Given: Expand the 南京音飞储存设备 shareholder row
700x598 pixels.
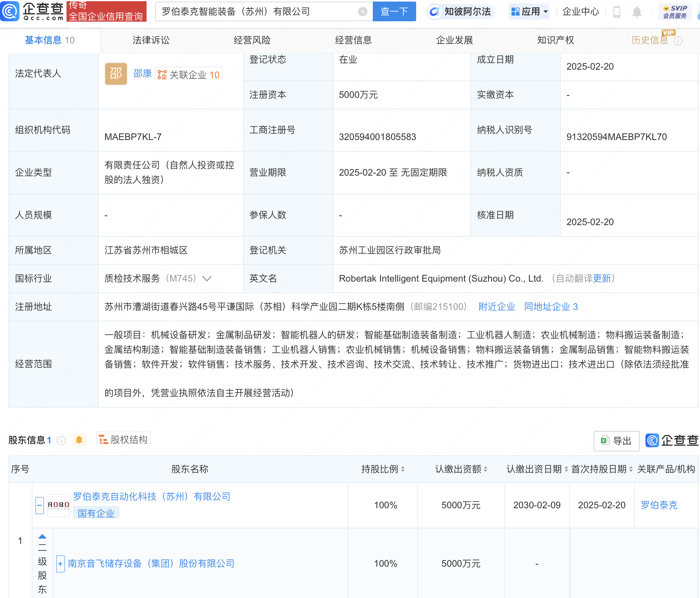Looking at the screenshot, I should pyautogui.click(x=60, y=564).
